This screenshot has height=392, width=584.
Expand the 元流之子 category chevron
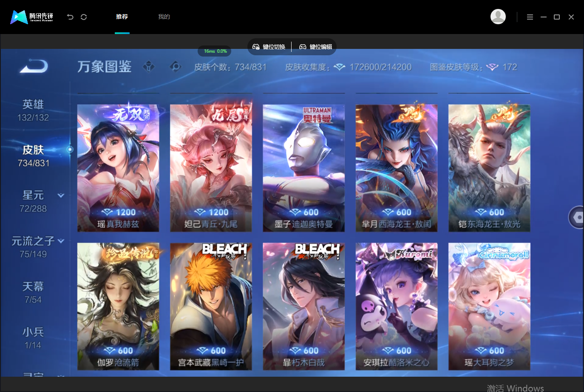pos(61,241)
